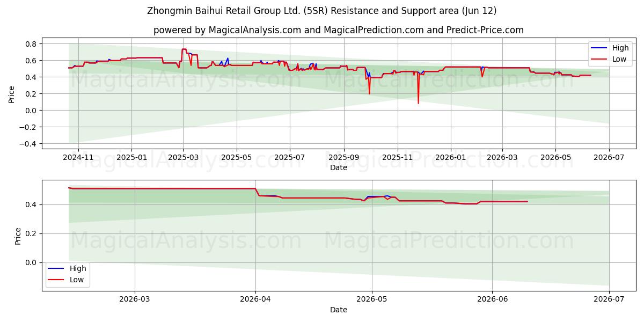The height and width of the screenshot is (322, 644).
Task: Click the 2026-07 tick label on top chart
Action: point(609,158)
